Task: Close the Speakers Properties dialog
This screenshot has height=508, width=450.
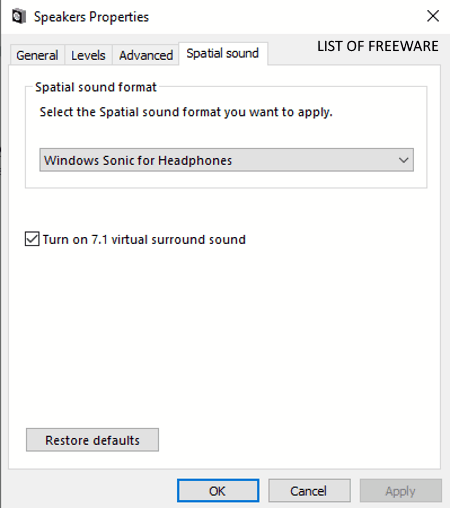Action: coord(433,16)
